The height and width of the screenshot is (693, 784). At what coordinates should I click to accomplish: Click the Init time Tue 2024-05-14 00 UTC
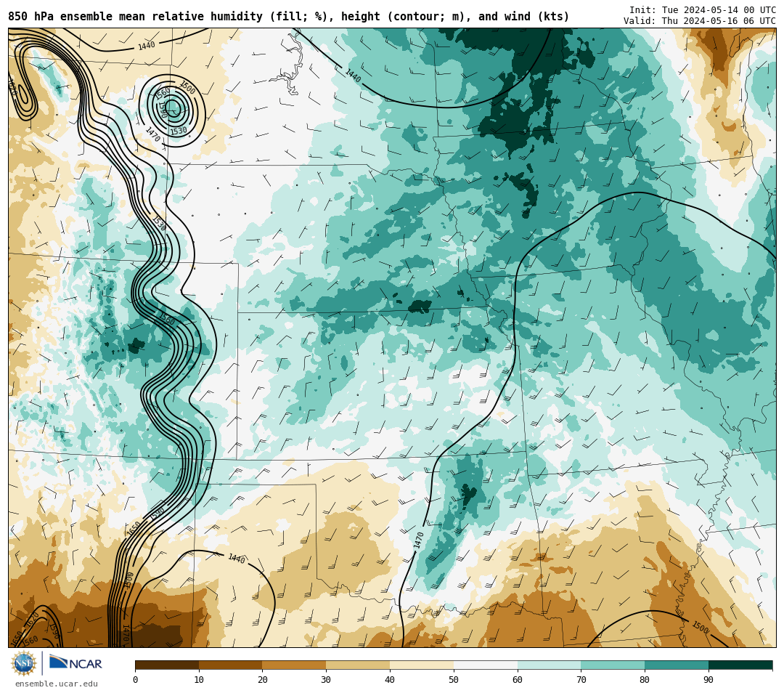[703, 10]
